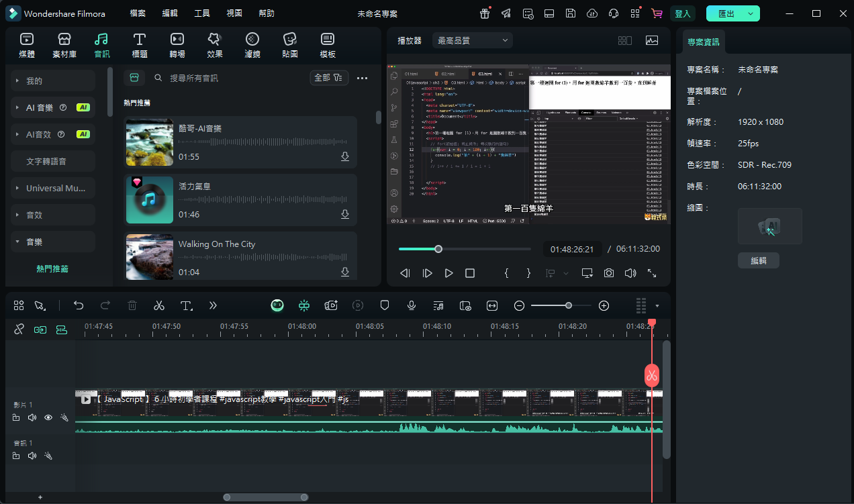Add a marker with the shield-shaped icon

385,305
